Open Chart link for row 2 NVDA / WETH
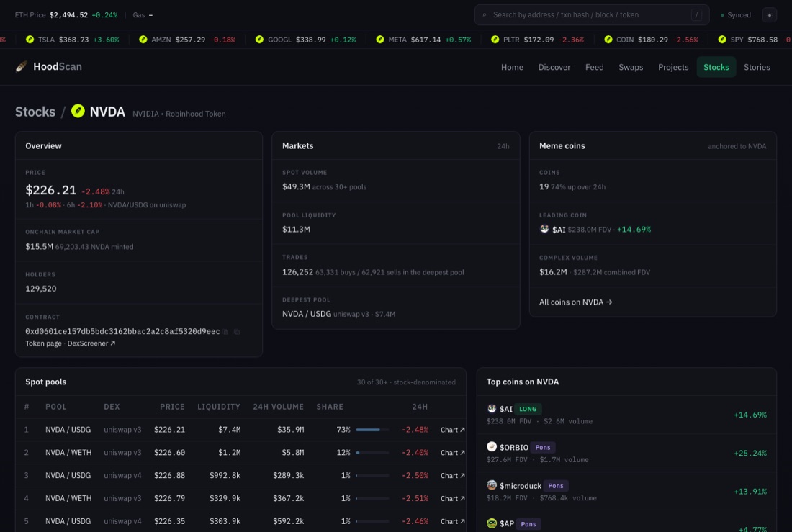792x532 pixels. [452, 453]
